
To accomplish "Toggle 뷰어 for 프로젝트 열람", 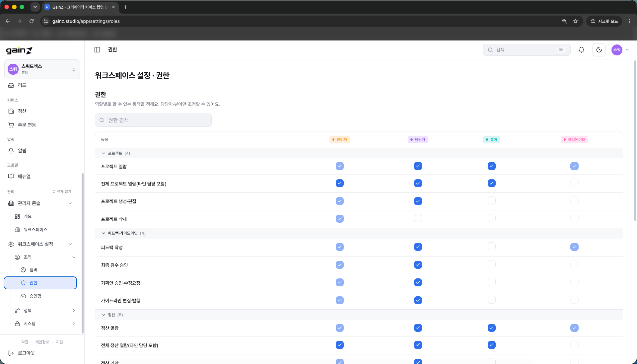I will click(x=492, y=166).
